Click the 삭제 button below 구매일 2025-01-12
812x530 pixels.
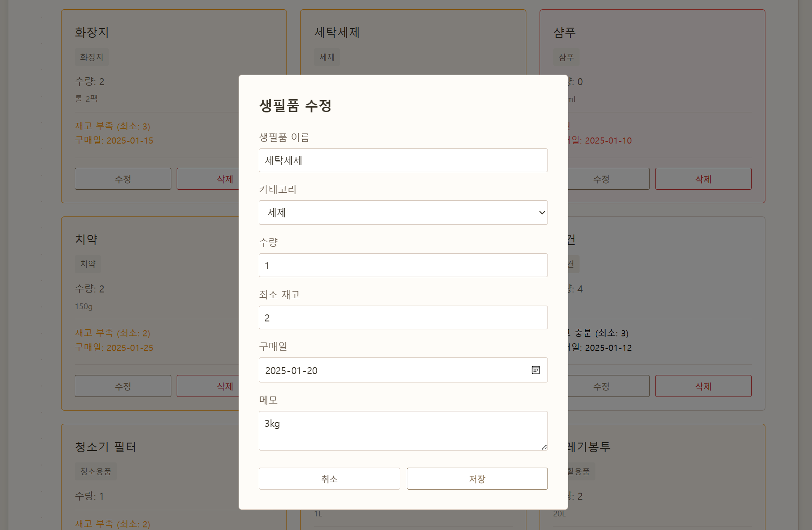pos(703,386)
